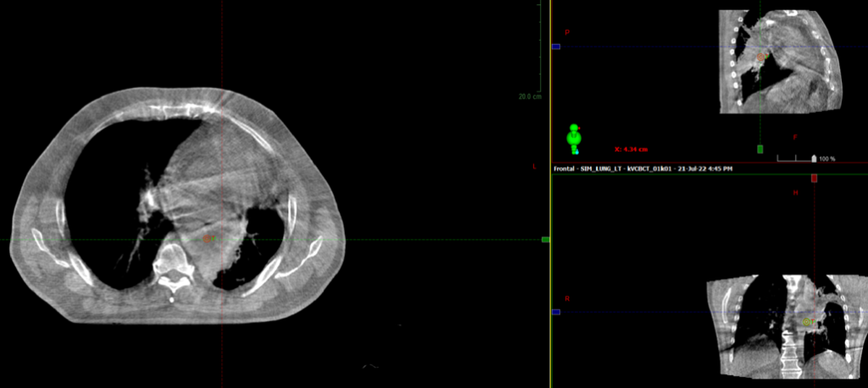Click the red slice handle atop frontal view
The image size is (868, 388).
click(814, 179)
